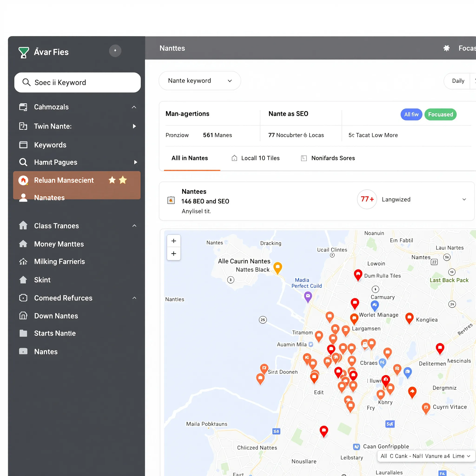The width and height of the screenshot is (476, 476).
Task: Switch to the All fiw filter
Action: coord(411,114)
